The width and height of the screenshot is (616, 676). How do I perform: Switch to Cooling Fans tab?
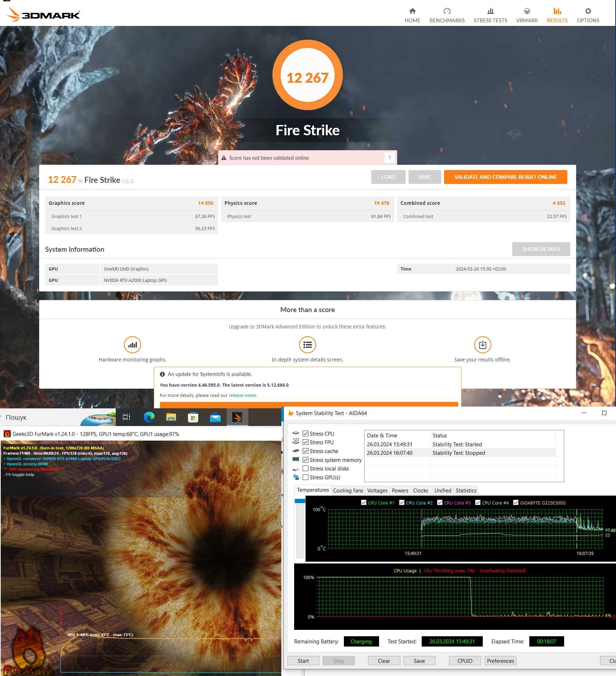pyautogui.click(x=348, y=490)
